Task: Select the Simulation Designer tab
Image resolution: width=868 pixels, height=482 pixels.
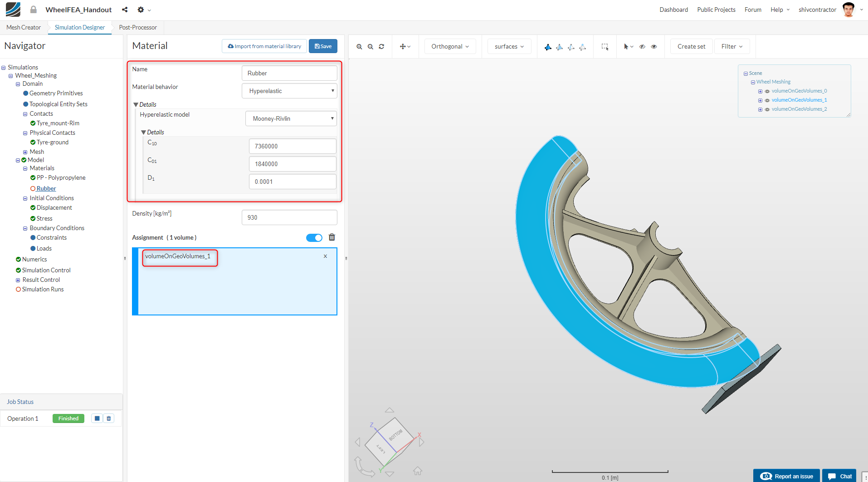Action: click(x=80, y=27)
